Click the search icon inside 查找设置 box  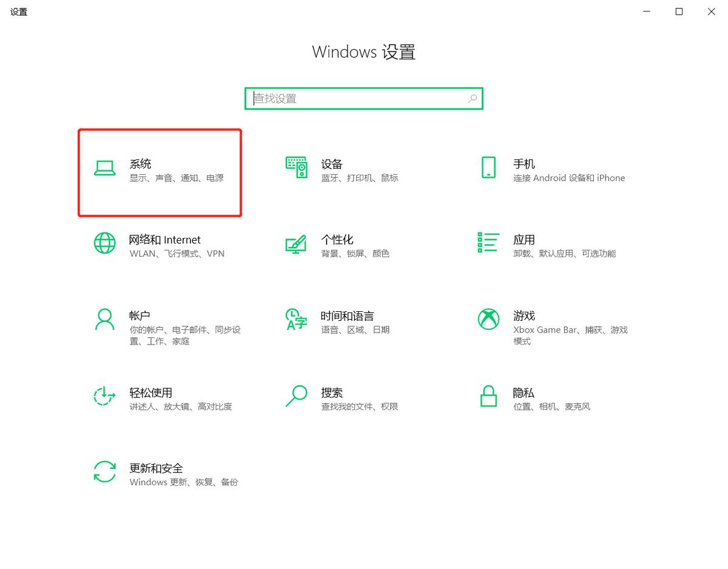(x=472, y=98)
